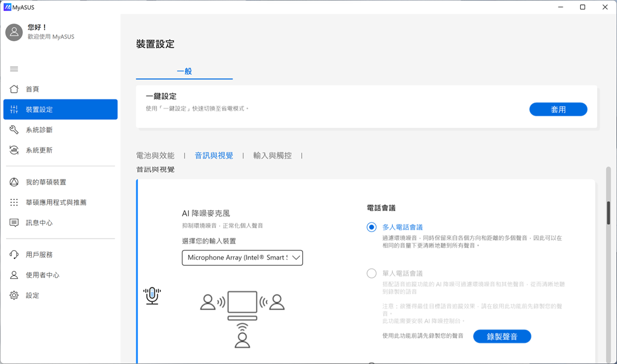Click the hamburger menu icon in sidebar
This screenshot has height=364, width=617.
pos(14,69)
